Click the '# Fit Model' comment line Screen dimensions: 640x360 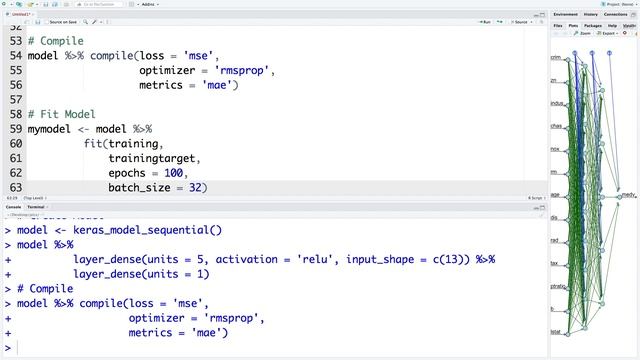click(x=62, y=114)
